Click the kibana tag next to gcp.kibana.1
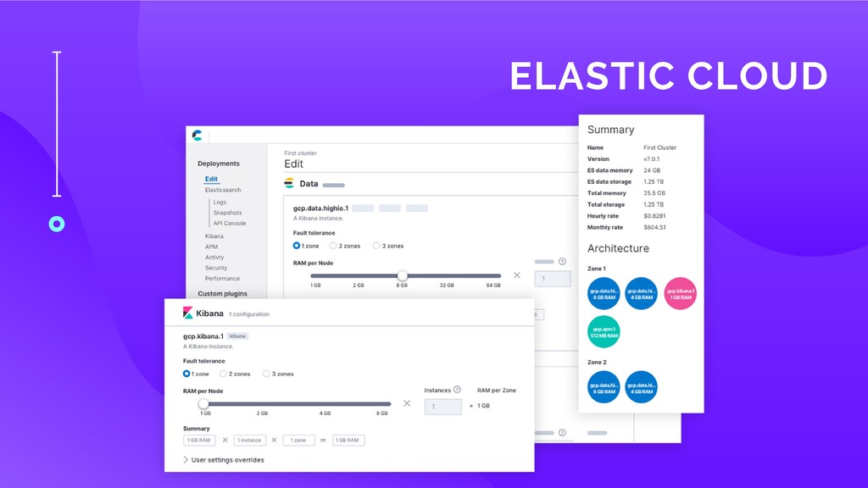The image size is (868, 488). click(x=237, y=335)
